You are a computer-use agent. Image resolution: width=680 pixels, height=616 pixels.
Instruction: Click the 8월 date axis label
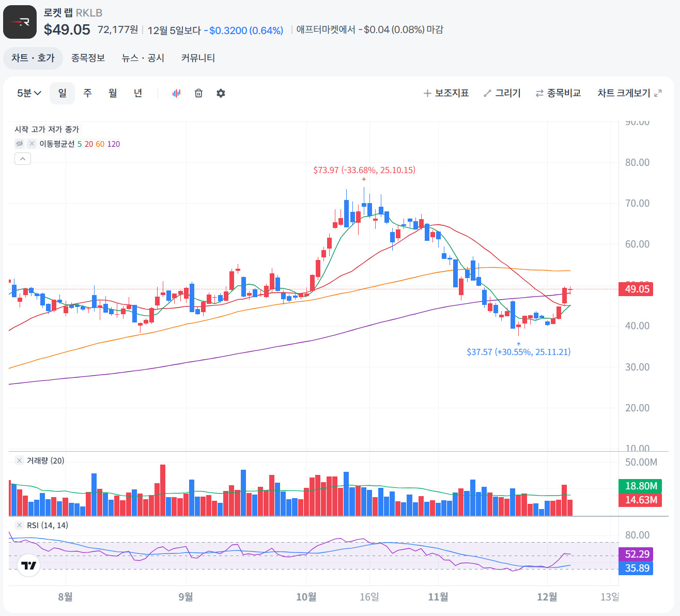65,597
